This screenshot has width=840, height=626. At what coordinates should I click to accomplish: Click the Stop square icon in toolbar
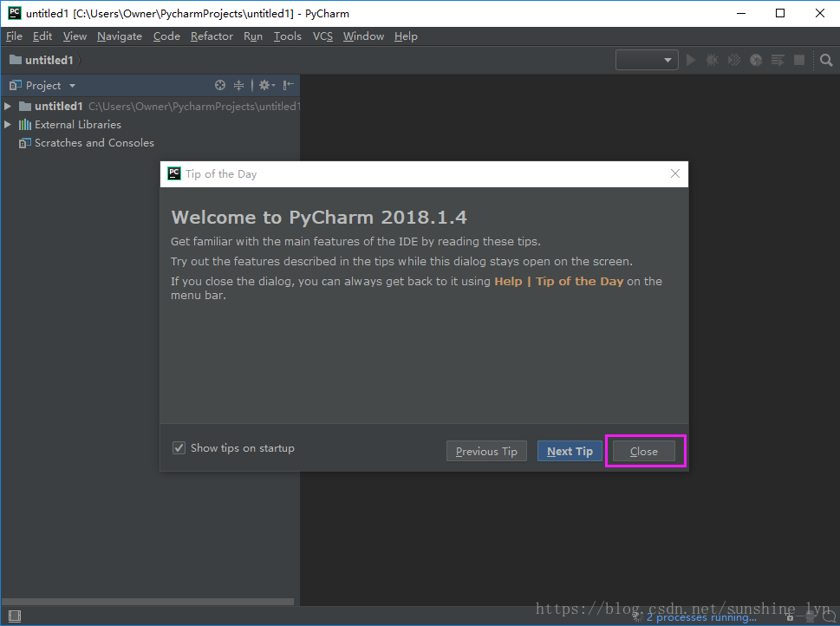tap(798, 60)
